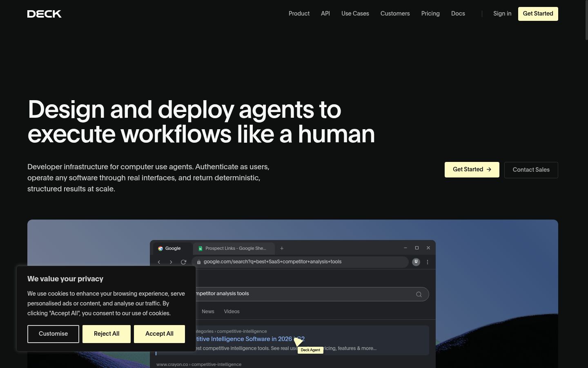
Task: Click the search magnifier icon
Action: [419, 294]
